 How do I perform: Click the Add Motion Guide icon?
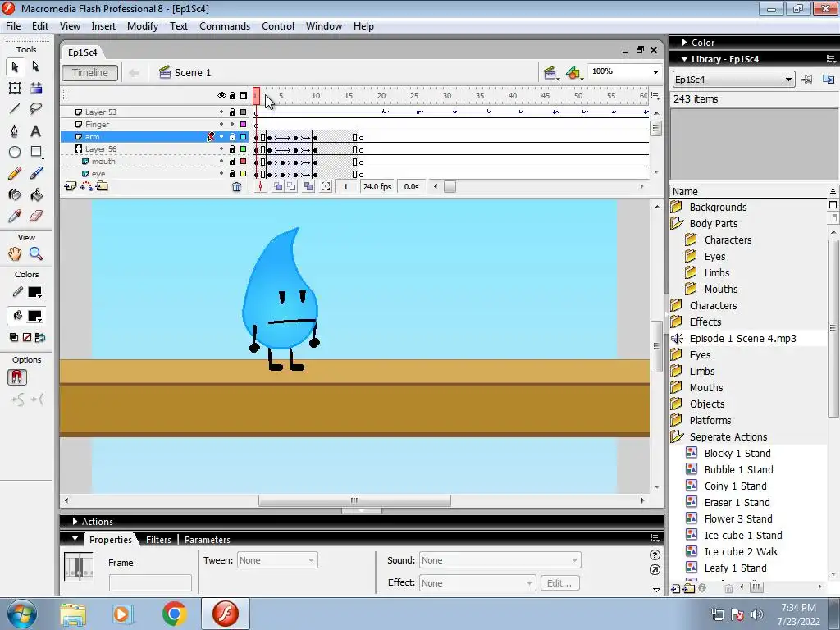(86, 186)
